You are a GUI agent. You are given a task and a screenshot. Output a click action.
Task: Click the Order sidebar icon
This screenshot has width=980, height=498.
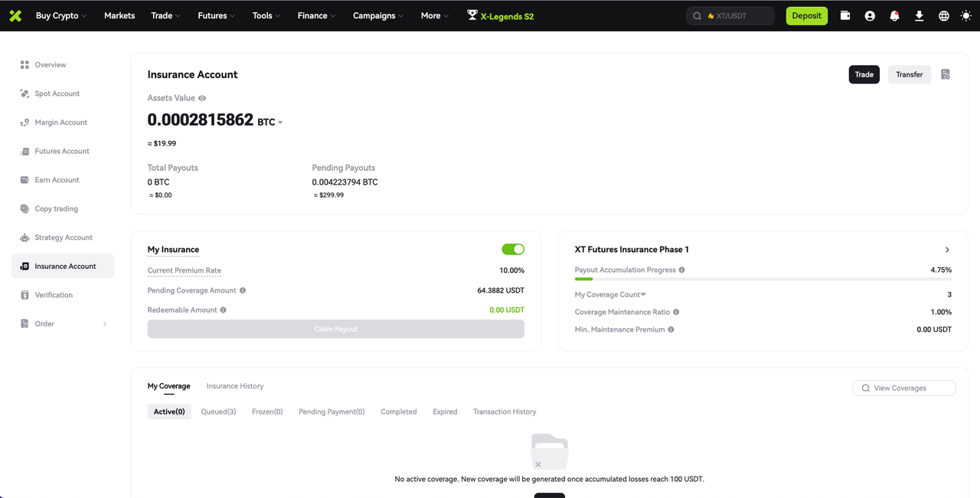pos(24,323)
